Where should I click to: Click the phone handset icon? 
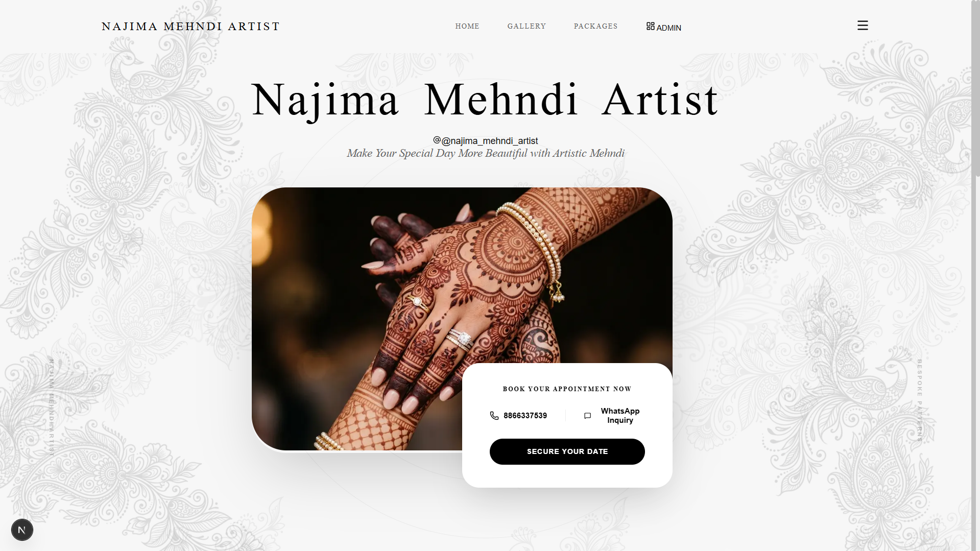[494, 416]
